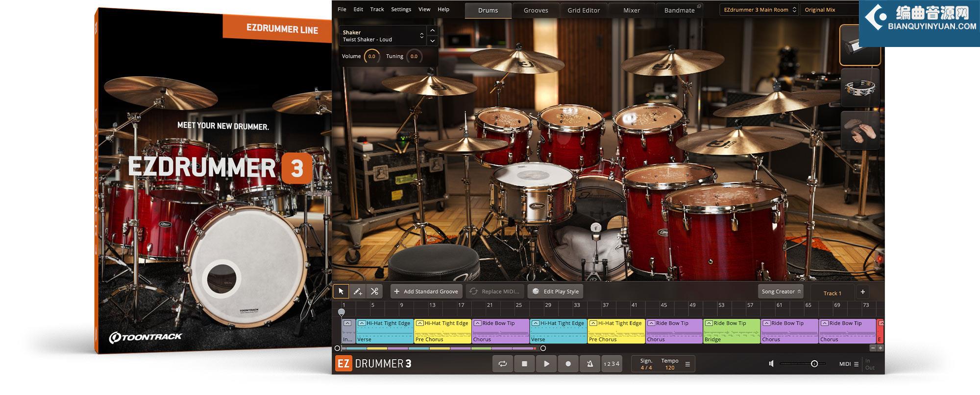The image size is (980, 395).
Task: Click the Replace MIDI... button
Action: 495,291
